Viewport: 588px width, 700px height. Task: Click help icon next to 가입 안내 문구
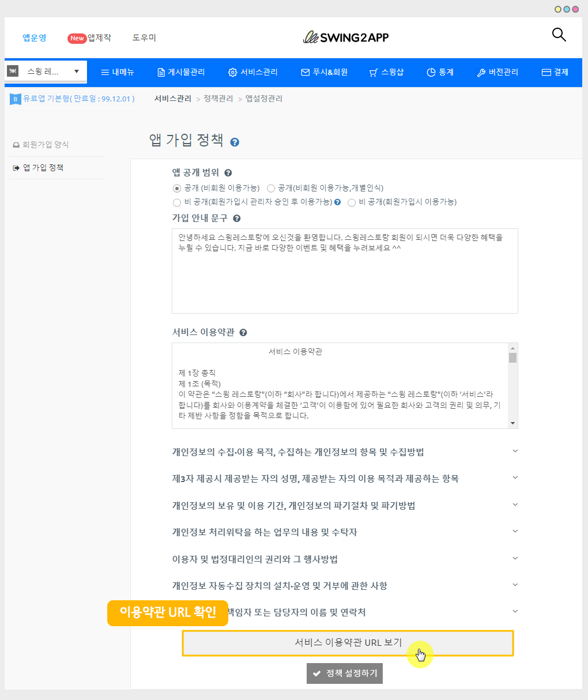click(x=236, y=219)
